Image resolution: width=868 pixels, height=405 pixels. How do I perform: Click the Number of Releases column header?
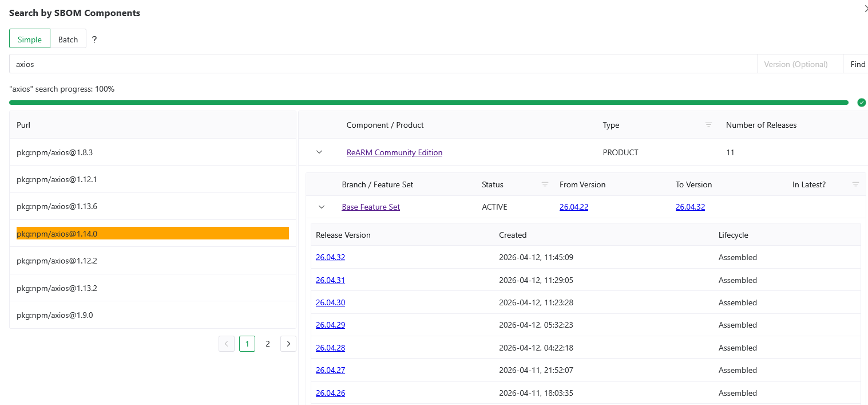pos(761,125)
